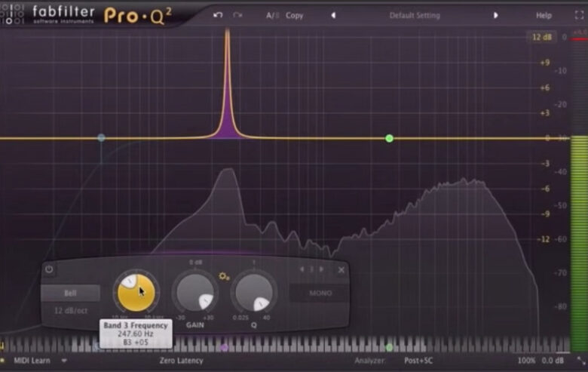Click the purple band marker on piano keyboard
588x372 pixels.
click(x=224, y=348)
